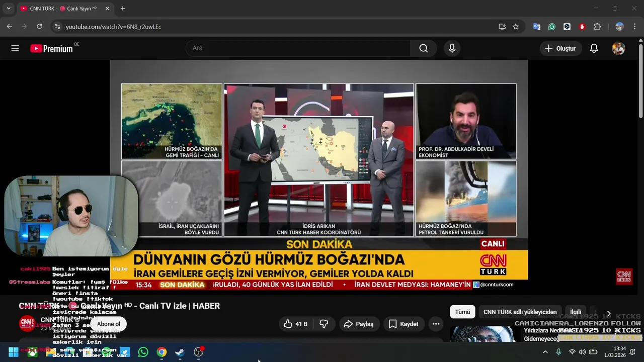Bookmark this page with star
The height and width of the screenshot is (362, 644).
tap(516, 27)
